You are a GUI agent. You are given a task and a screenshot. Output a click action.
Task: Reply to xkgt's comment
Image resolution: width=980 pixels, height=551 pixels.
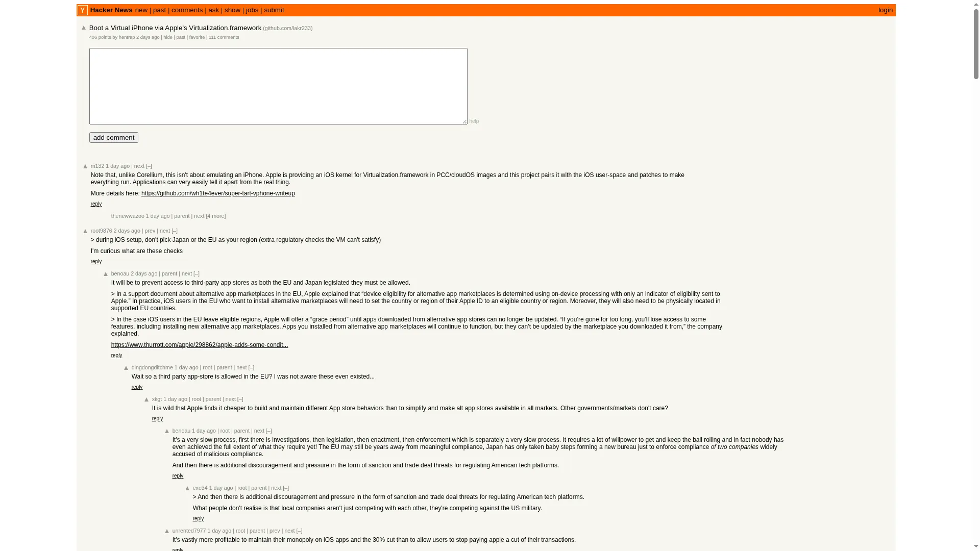[157, 419]
